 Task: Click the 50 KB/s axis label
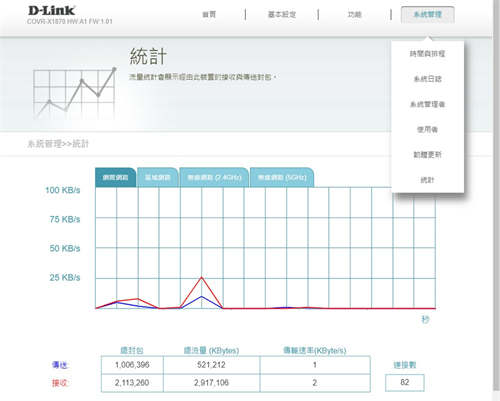coord(65,248)
